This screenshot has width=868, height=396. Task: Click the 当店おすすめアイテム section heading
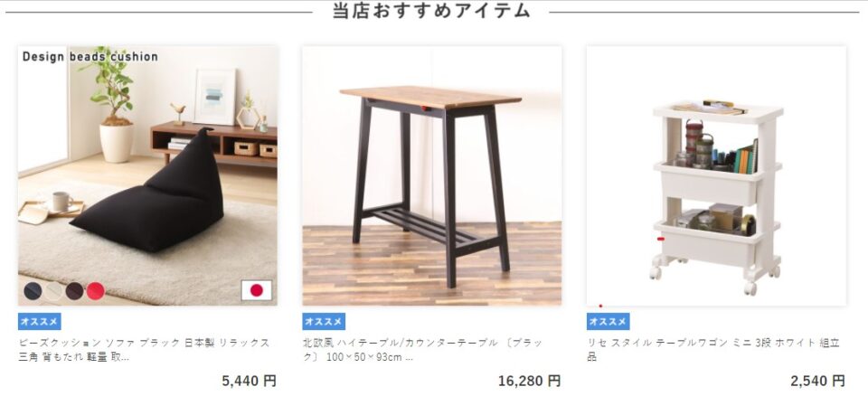[x=432, y=11]
